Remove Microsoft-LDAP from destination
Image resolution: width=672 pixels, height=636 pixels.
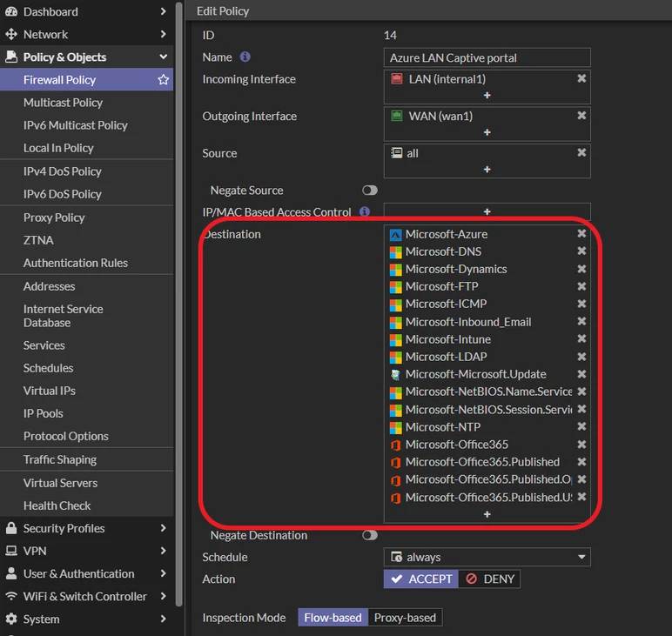point(581,357)
